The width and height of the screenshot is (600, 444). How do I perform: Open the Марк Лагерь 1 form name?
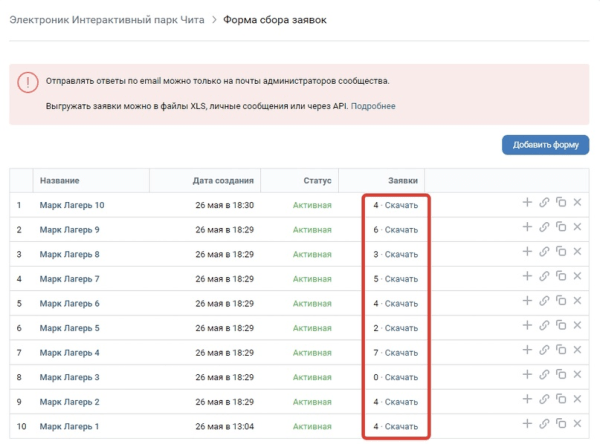click(70, 426)
